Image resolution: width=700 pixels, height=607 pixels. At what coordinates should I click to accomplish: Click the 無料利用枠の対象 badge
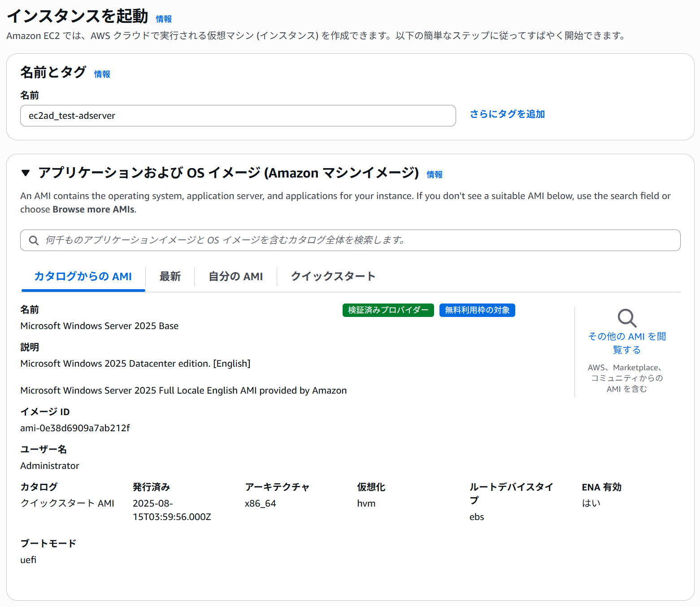(x=477, y=310)
